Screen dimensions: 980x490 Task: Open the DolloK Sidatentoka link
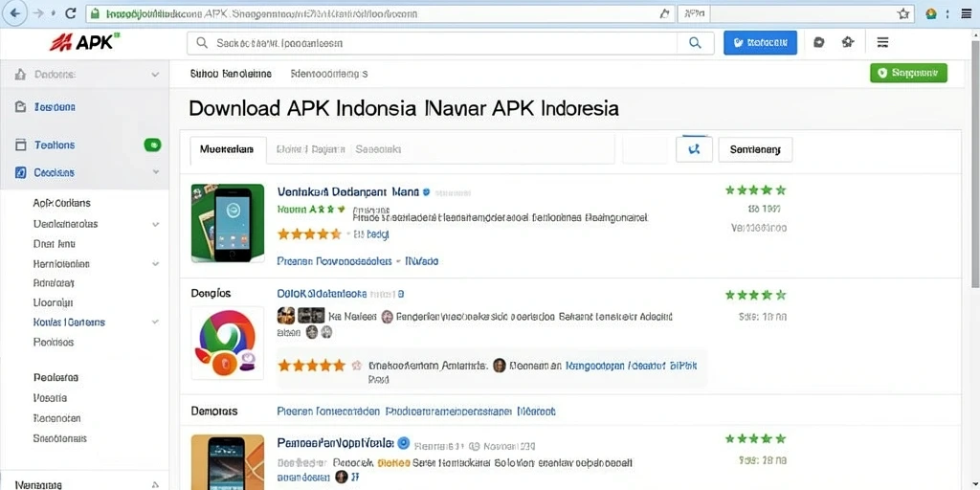pos(322,293)
